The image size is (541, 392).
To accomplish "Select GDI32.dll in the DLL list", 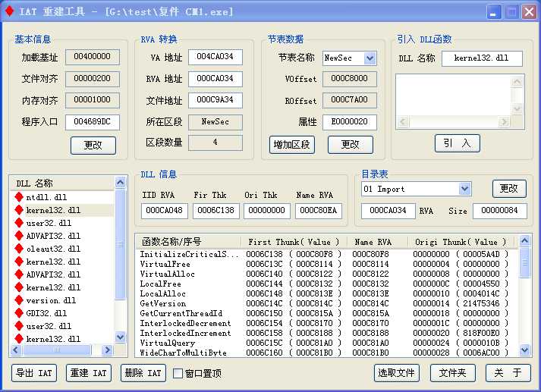I will 62,313.
